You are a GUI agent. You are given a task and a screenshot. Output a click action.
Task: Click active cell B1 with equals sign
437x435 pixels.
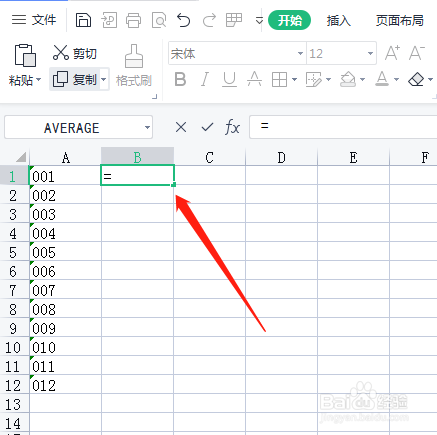point(137,175)
